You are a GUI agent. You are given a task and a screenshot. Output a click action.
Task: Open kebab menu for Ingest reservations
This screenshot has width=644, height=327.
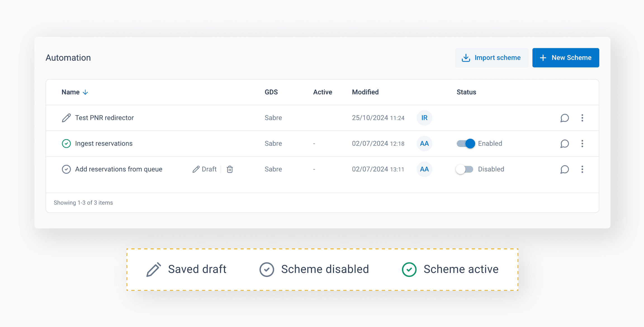click(582, 144)
